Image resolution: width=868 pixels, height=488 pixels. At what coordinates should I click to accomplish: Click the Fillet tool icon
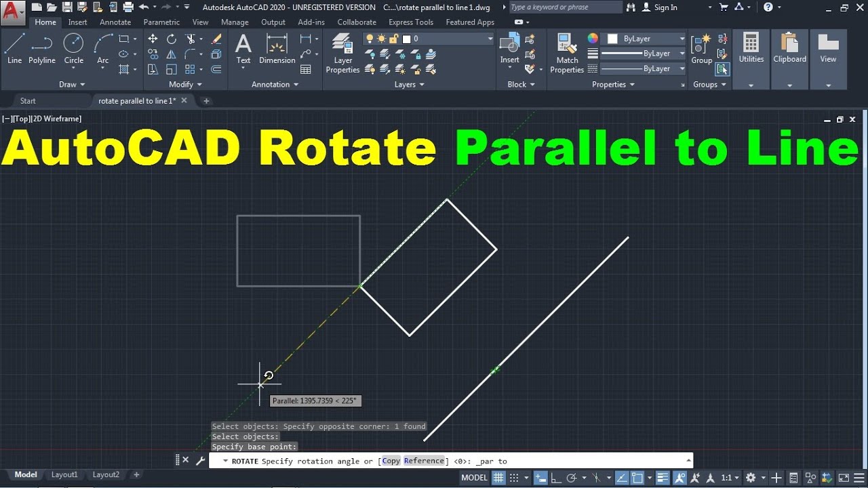191,54
